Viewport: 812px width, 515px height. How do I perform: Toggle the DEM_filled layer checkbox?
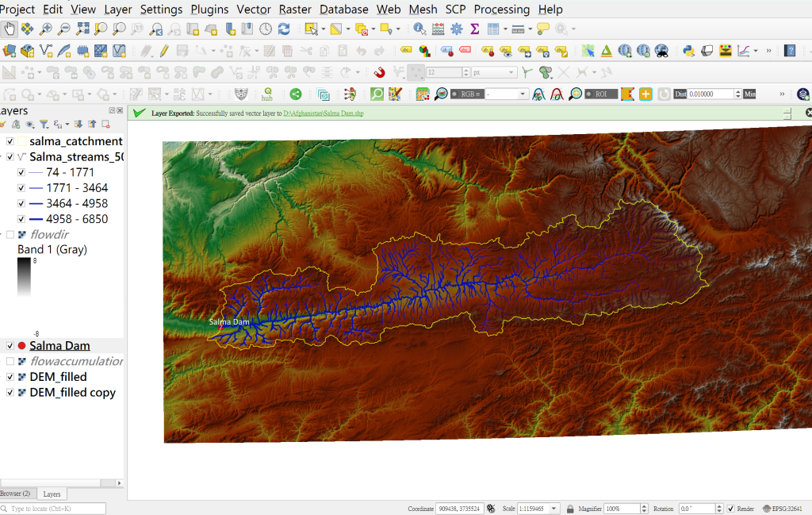tap(10, 377)
